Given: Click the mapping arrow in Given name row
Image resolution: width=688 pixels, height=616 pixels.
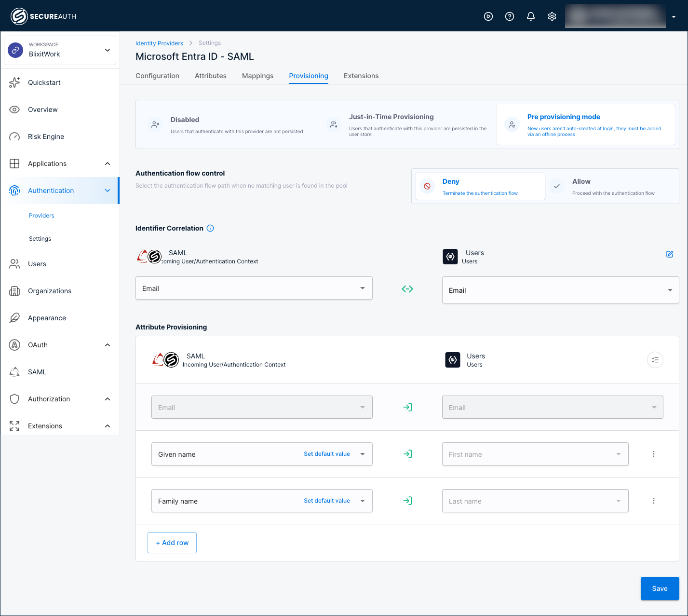Looking at the screenshot, I should [x=407, y=454].
